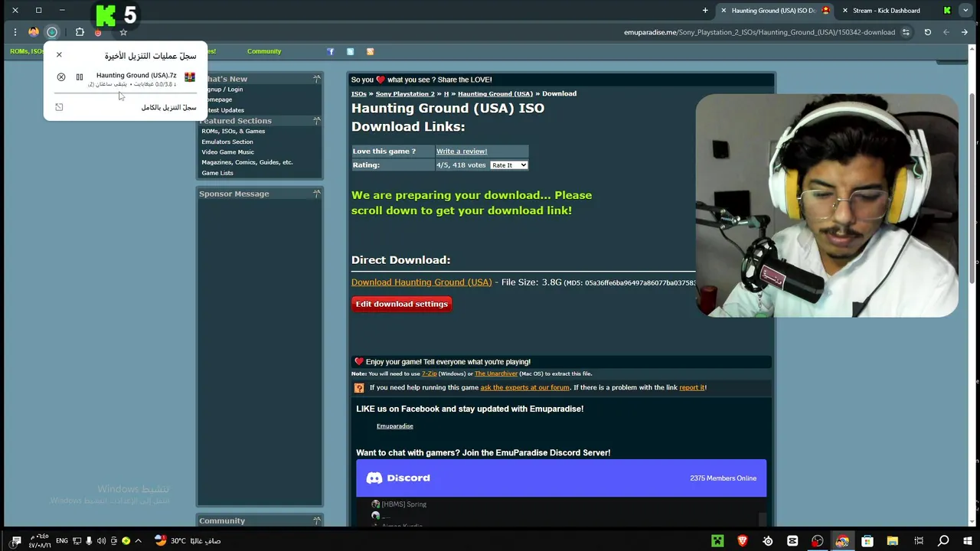Click Edit download settings button
This screenshot has height=551, width=980.
(401, 304)
